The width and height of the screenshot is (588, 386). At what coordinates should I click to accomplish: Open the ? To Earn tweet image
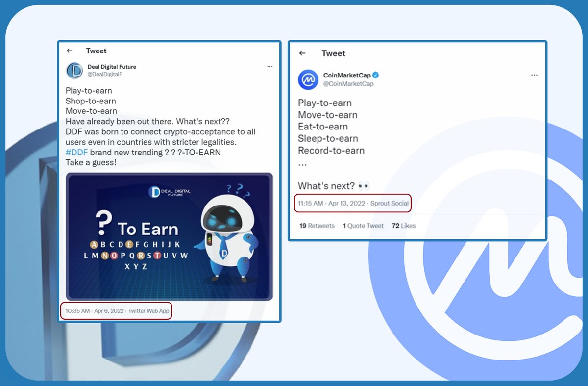pos(169,236)
